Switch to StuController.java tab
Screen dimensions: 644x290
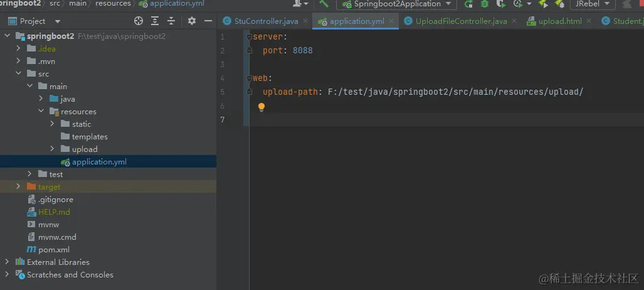point(266,21)
